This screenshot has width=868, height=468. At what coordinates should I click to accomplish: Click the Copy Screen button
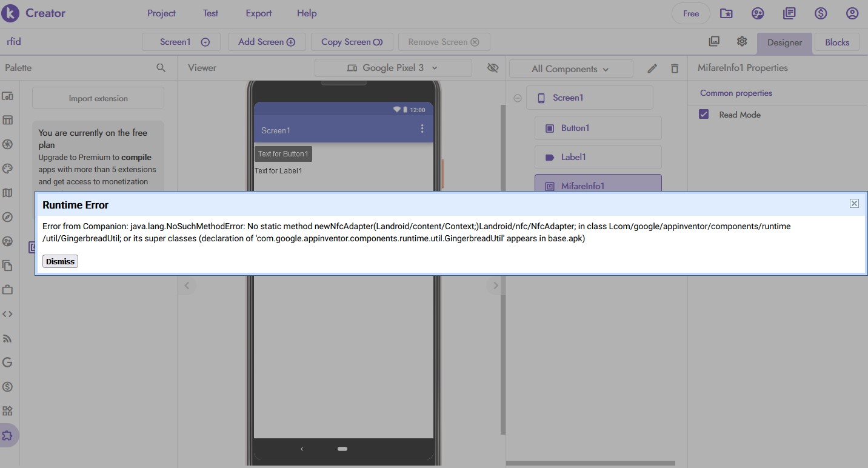[x=352, y=42]
